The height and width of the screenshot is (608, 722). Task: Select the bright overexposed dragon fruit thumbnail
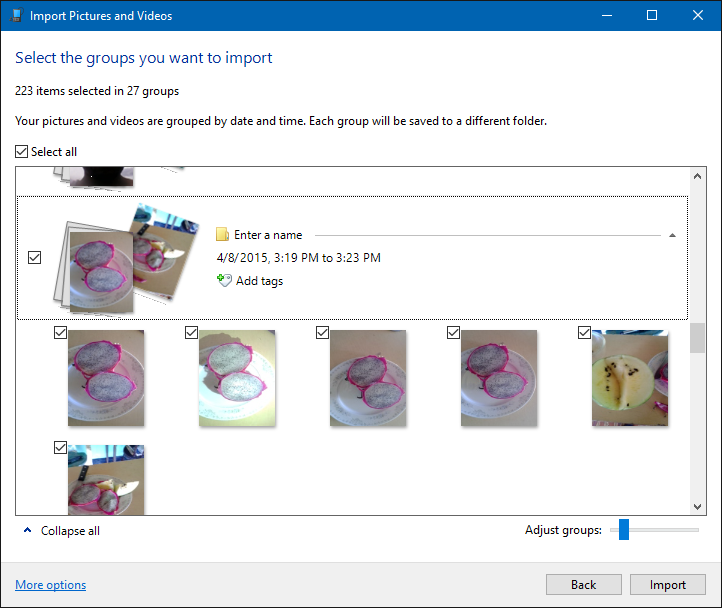[x=237, y=378]
